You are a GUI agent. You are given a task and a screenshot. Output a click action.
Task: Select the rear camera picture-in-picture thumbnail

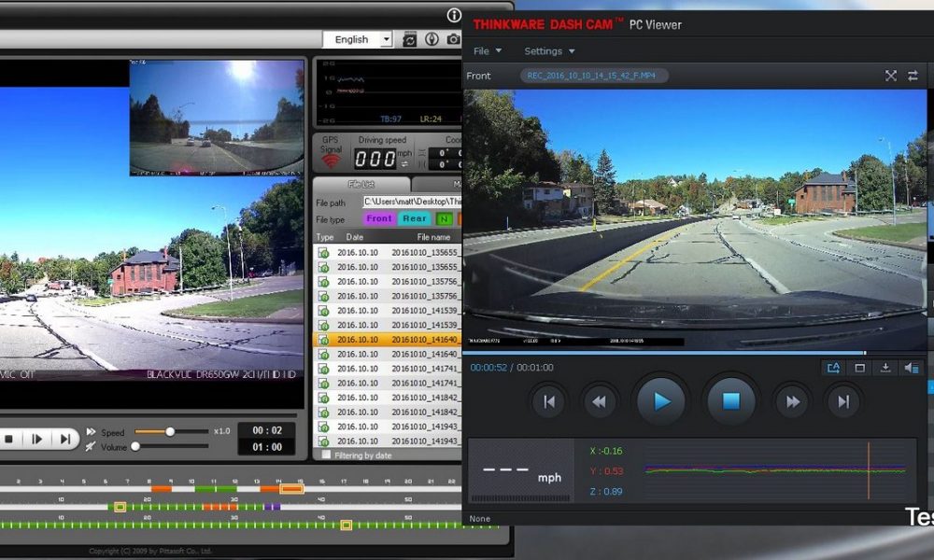pos(217,118)
